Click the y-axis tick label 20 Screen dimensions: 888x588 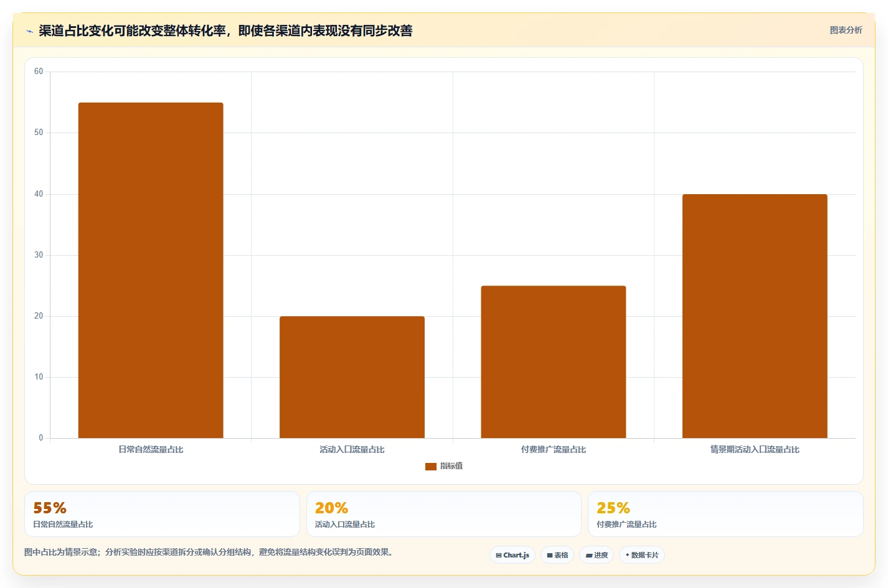point(39,316)
